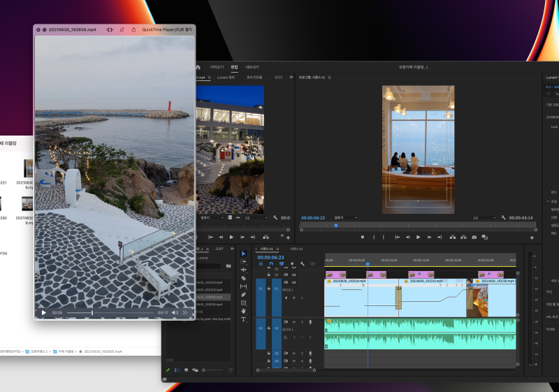Click the Home icon in Premiere
This screenshot has height=392, width=559.
[198, 67]
